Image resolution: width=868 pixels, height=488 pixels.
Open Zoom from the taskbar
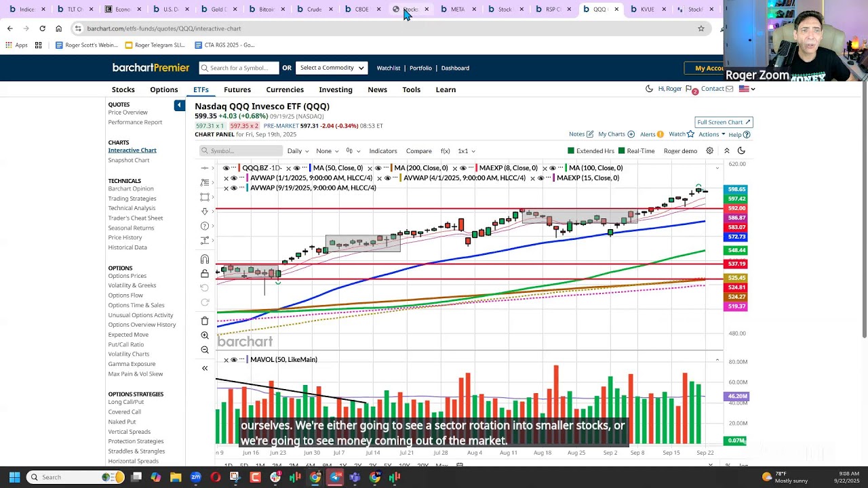coord(195,477)
